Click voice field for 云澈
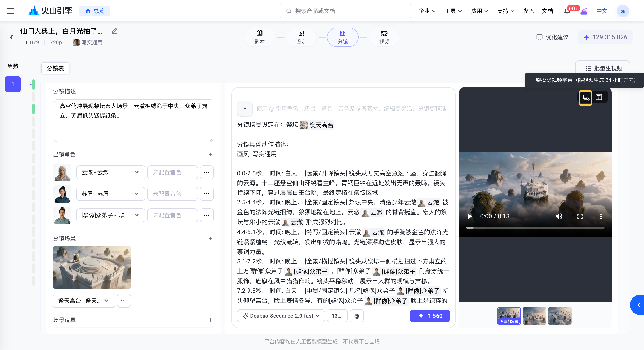Image resolution: width=644 pixels, height=350 pixels. tap(173, 172)
